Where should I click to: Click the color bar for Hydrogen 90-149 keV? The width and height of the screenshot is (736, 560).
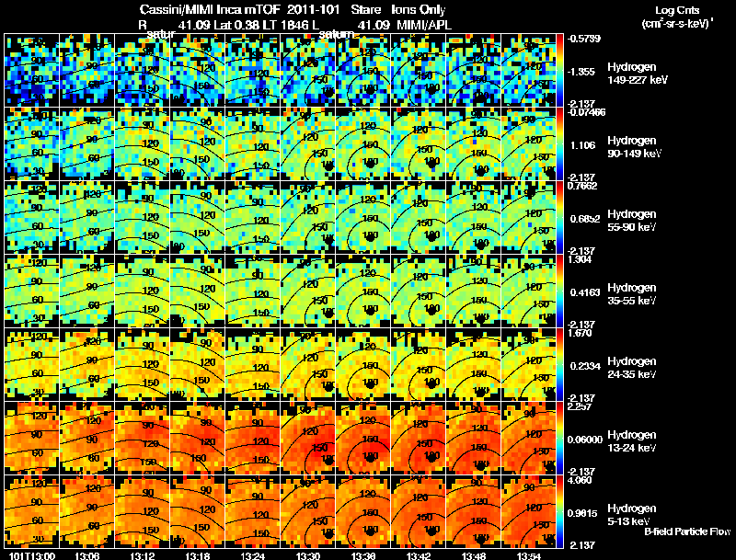559,143
